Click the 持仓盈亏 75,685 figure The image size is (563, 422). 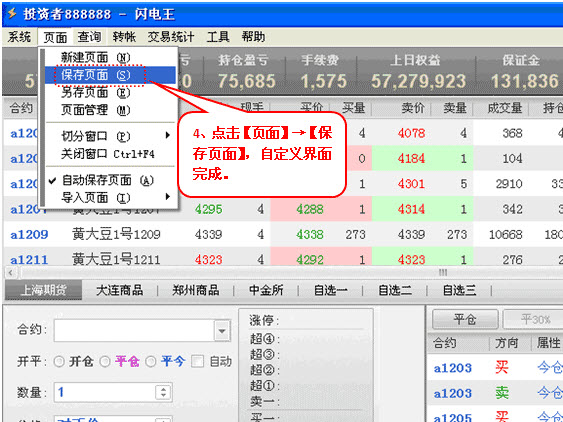point(247,81)
